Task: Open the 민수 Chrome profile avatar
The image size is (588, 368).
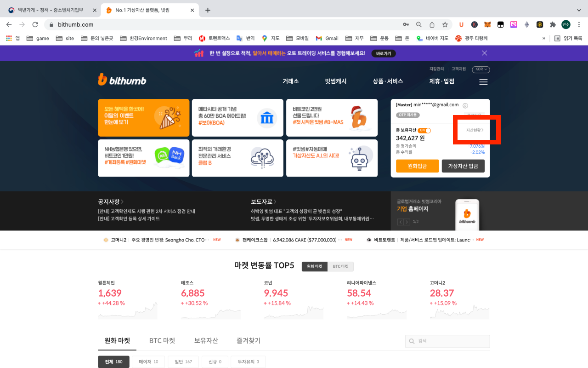Action: coord(566,24)
